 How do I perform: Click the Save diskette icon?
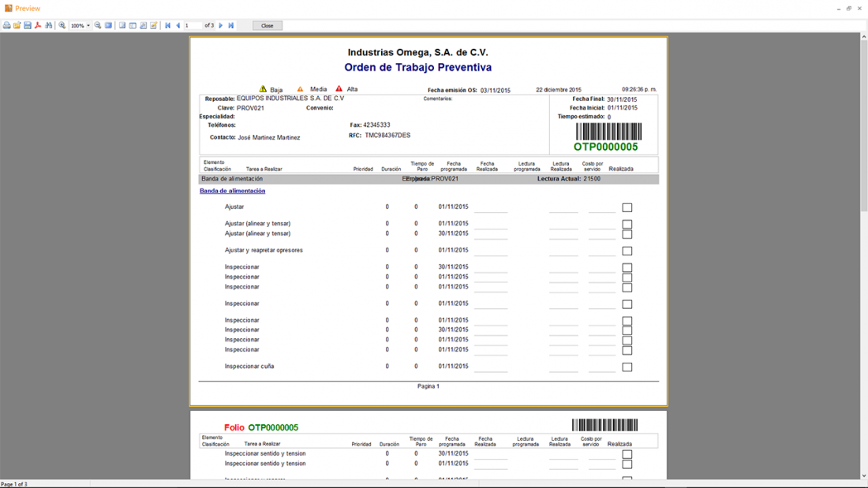pyautogui.click(x=28, y=26)
